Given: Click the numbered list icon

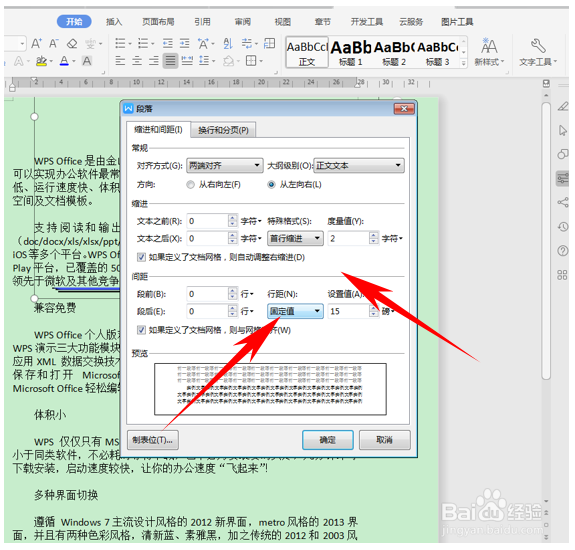Looking at the screenshot, I should 143,44.
